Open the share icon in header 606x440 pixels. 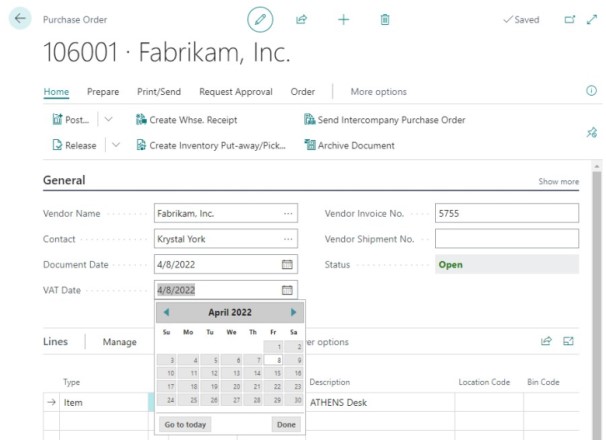pyautogui.click(x=301, y=19)
